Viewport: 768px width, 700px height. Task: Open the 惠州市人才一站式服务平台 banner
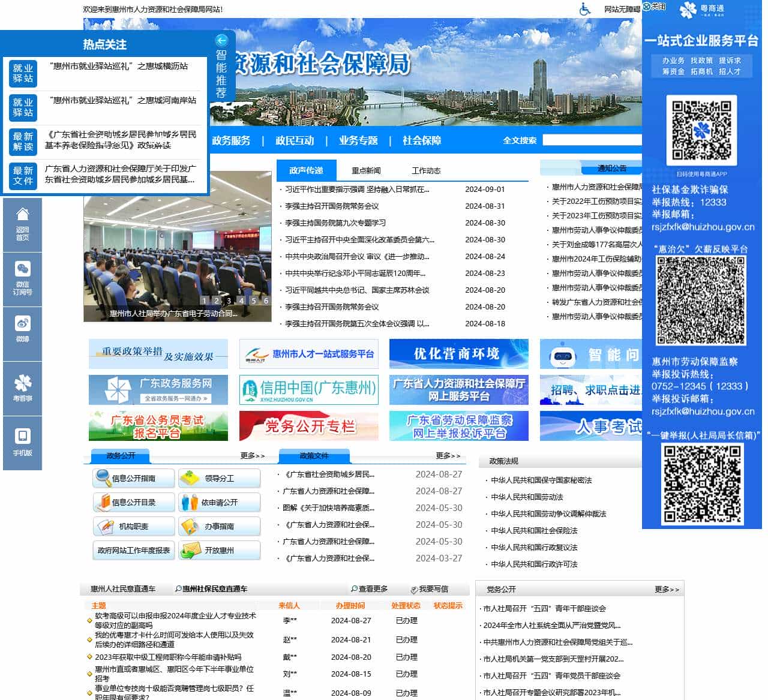click(x=309, y=354)
